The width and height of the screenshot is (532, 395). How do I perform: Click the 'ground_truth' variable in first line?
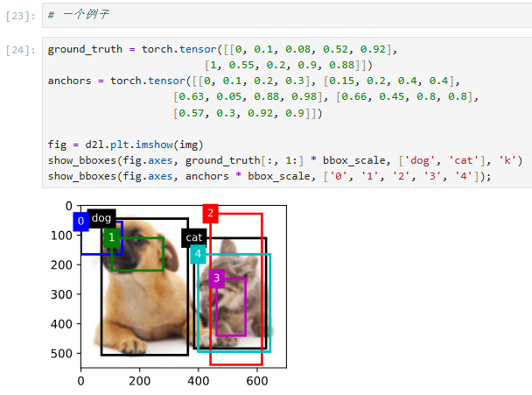point(85,49)
